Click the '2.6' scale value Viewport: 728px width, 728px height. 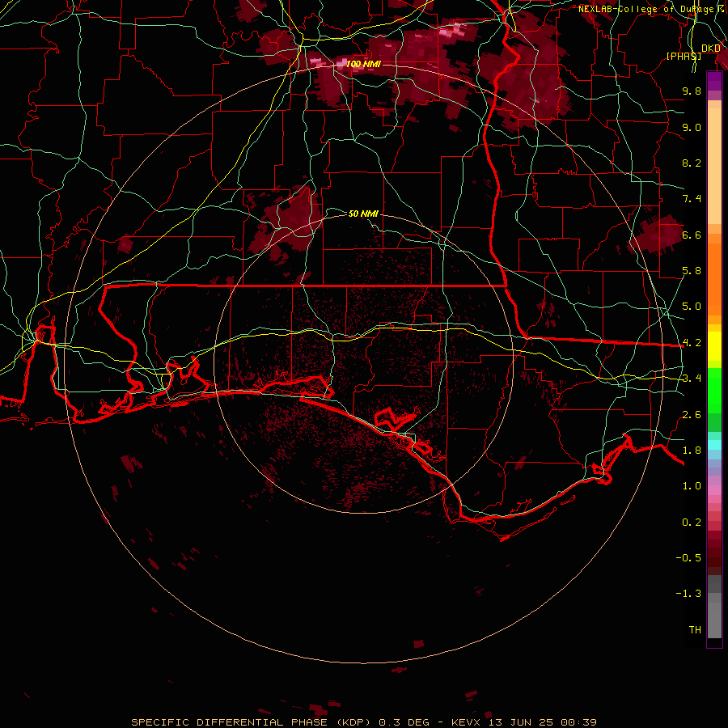[x=692, y=415]
